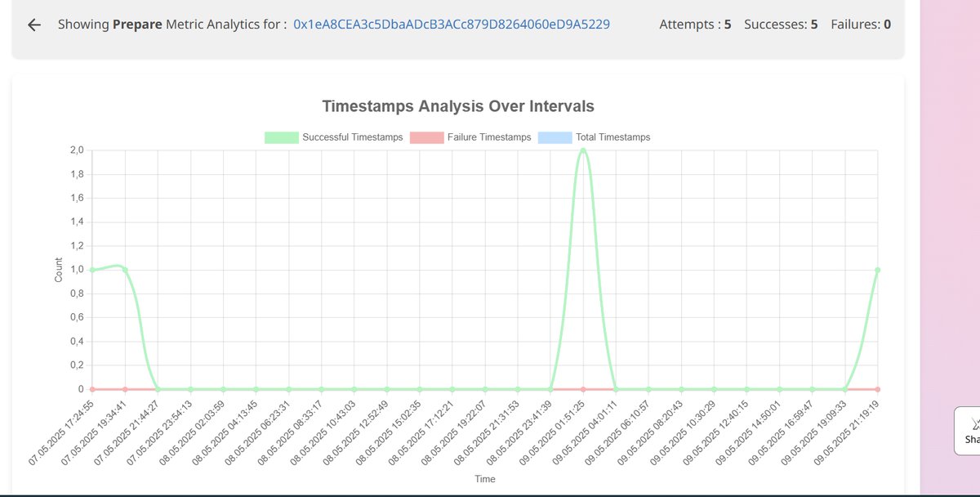Click the partially visible Share button
This screenshot has width=980, height=497.
967,431
